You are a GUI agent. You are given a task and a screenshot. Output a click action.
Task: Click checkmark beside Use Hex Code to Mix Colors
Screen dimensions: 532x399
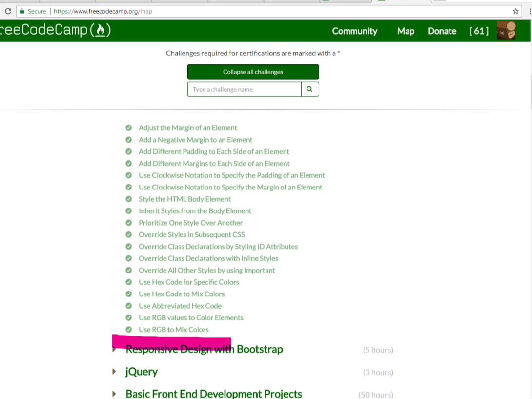click(x=128, y=294)
